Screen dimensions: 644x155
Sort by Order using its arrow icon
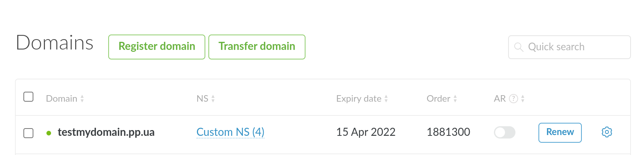pos(455,99)
